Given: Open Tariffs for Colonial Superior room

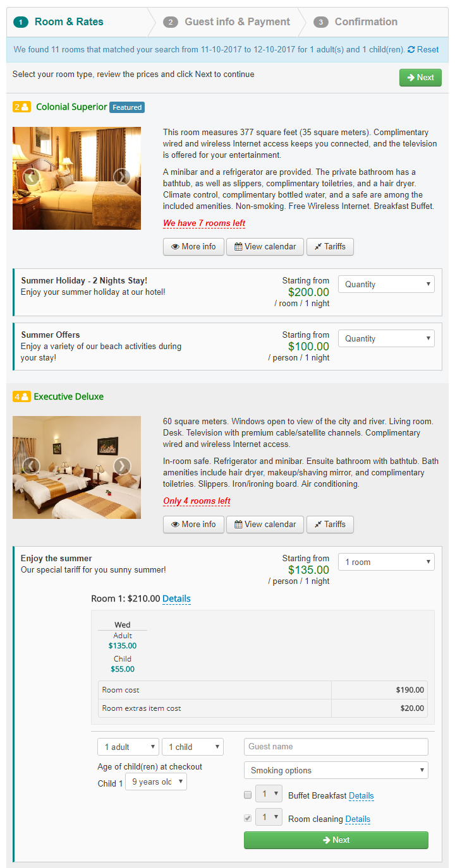Looking at the screenshot, I should pos(330,247).
